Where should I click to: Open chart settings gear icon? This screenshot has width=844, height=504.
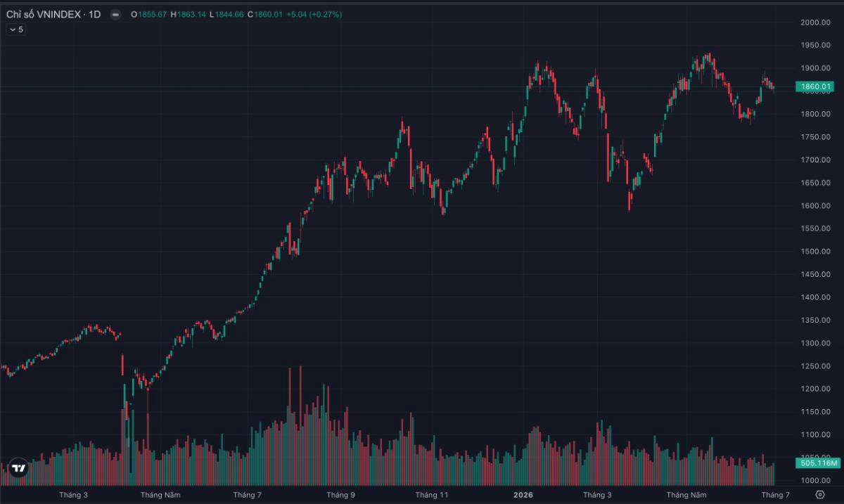click(x=819, y=495)
